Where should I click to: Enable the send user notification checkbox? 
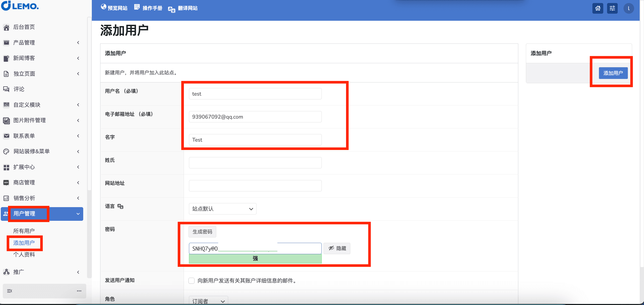191,280
